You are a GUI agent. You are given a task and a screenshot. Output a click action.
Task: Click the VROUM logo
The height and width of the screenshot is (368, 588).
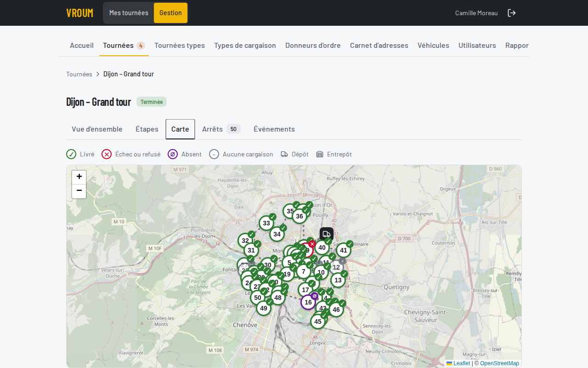click(x=80, y=13)
